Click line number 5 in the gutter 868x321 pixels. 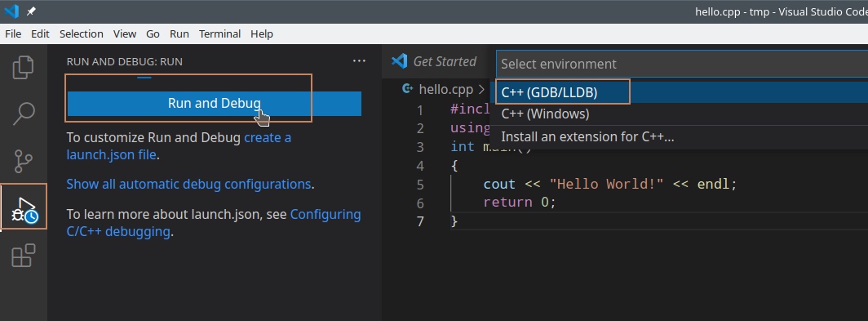[421, 184]
